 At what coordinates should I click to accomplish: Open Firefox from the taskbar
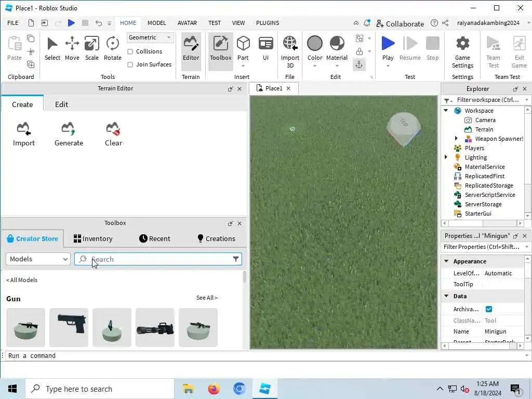tap(214, 389)
